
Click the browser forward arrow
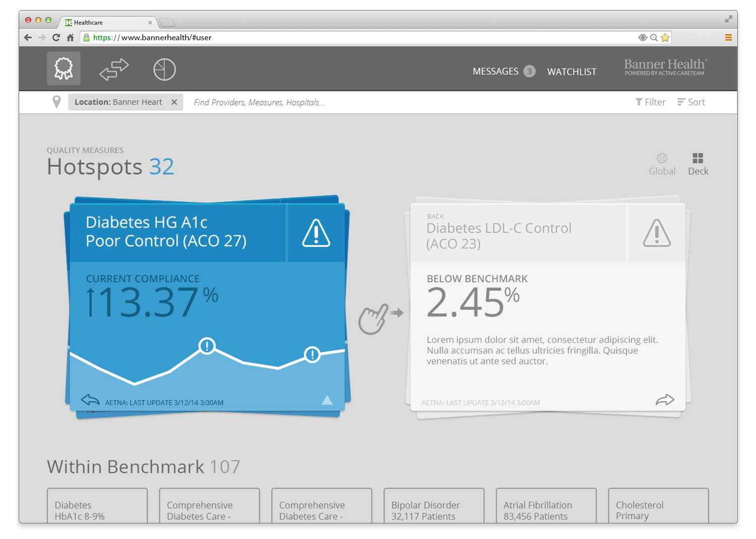(x=42, y=37)
